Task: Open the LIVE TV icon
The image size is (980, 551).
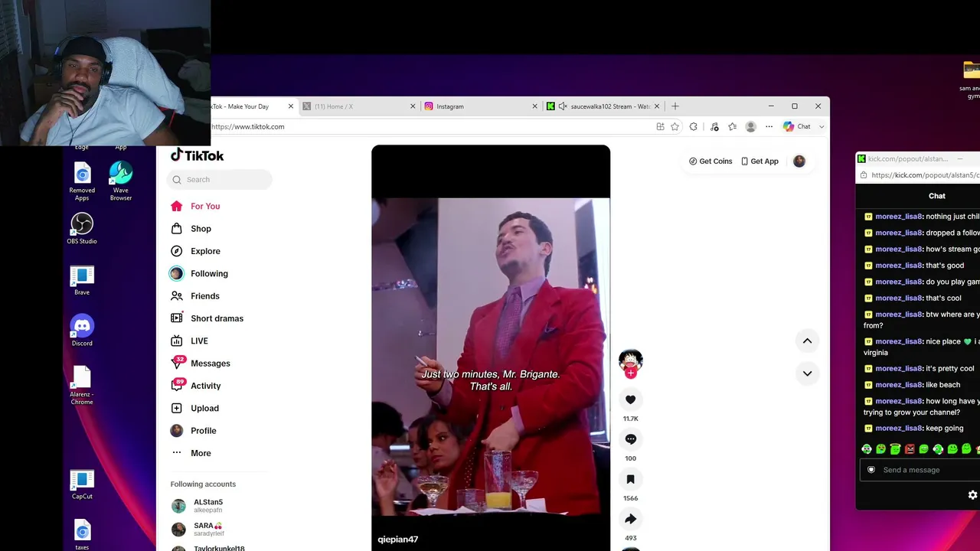Action: pyautogui.click(x=177, y=341)
